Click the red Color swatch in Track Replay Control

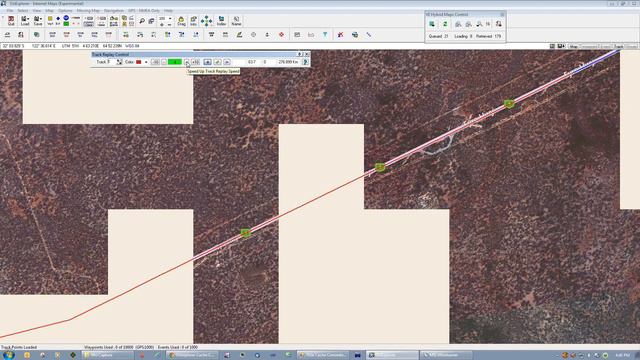click(x=139, y=62)
